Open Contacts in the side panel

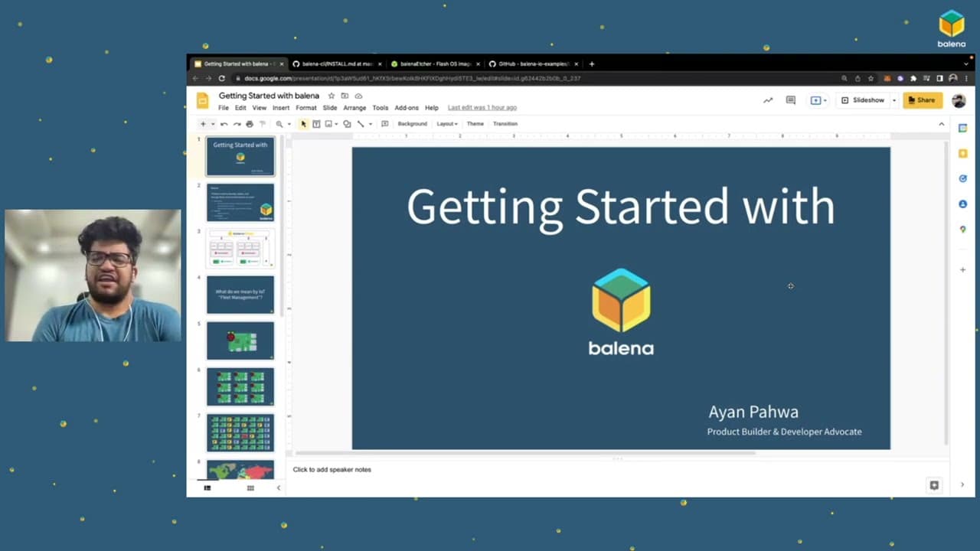coord(962,204)
